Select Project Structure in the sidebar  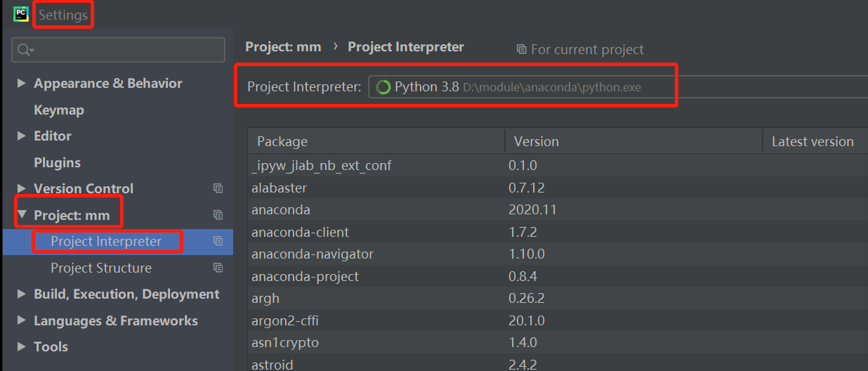[101, 268]
